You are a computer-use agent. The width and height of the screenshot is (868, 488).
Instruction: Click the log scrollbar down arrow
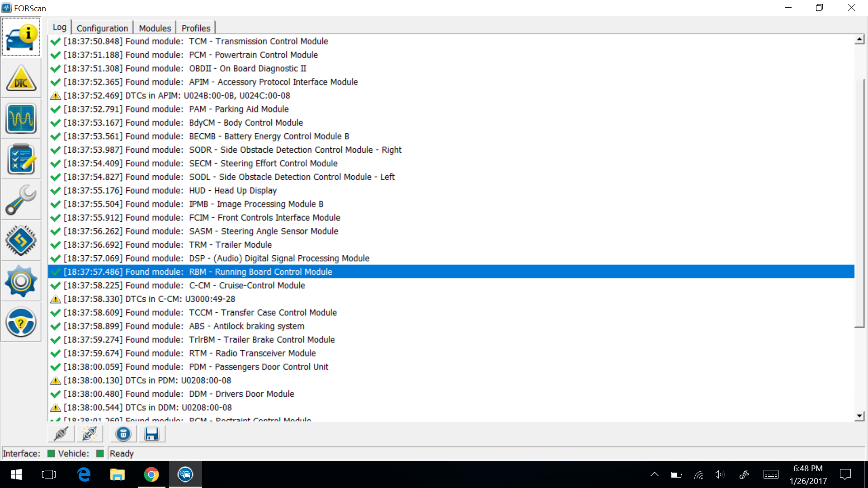point(859,416)
